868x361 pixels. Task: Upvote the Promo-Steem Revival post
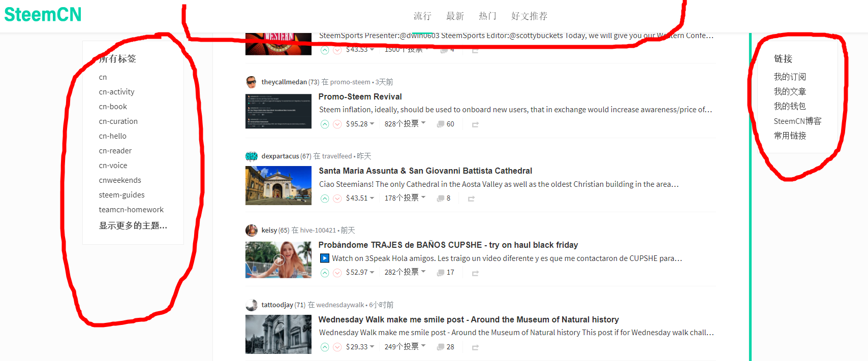pyautogui.click(x=325, y=124)
